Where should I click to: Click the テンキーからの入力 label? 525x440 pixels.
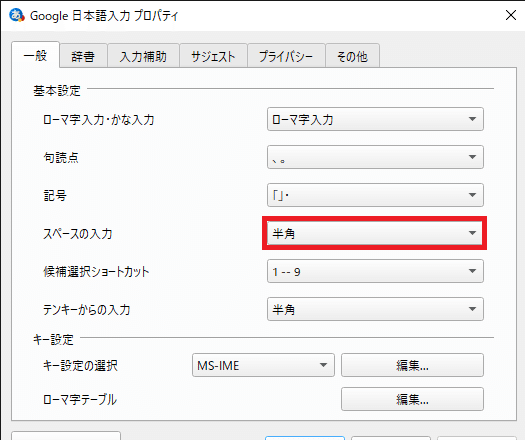(86, 309)
